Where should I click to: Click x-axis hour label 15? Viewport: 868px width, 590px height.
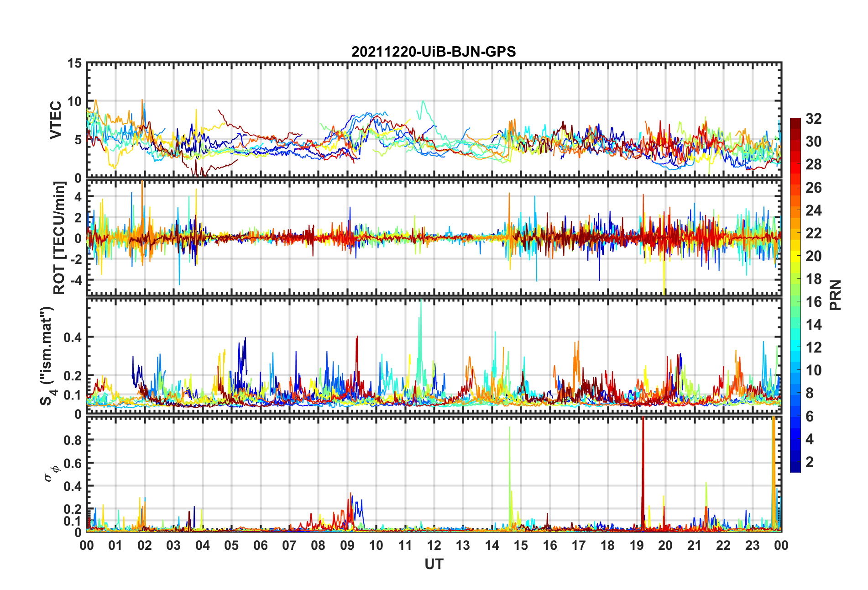[521, 545]
